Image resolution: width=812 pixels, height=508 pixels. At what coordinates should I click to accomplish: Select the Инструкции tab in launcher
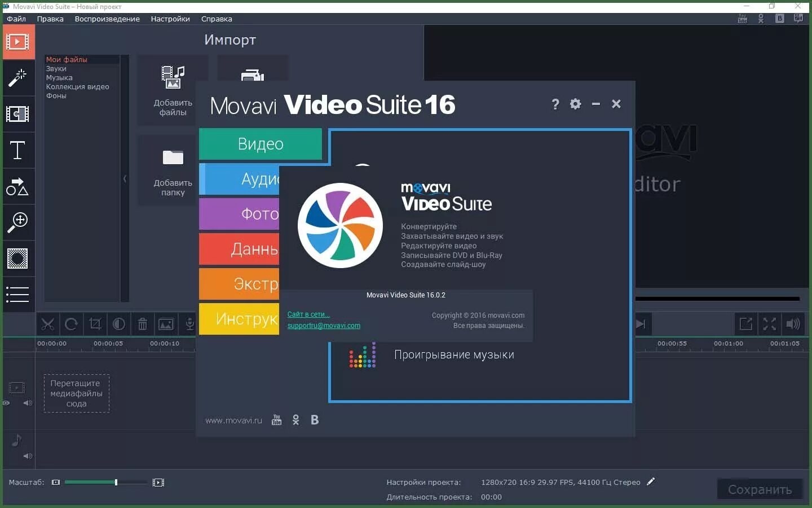point(239,319)
